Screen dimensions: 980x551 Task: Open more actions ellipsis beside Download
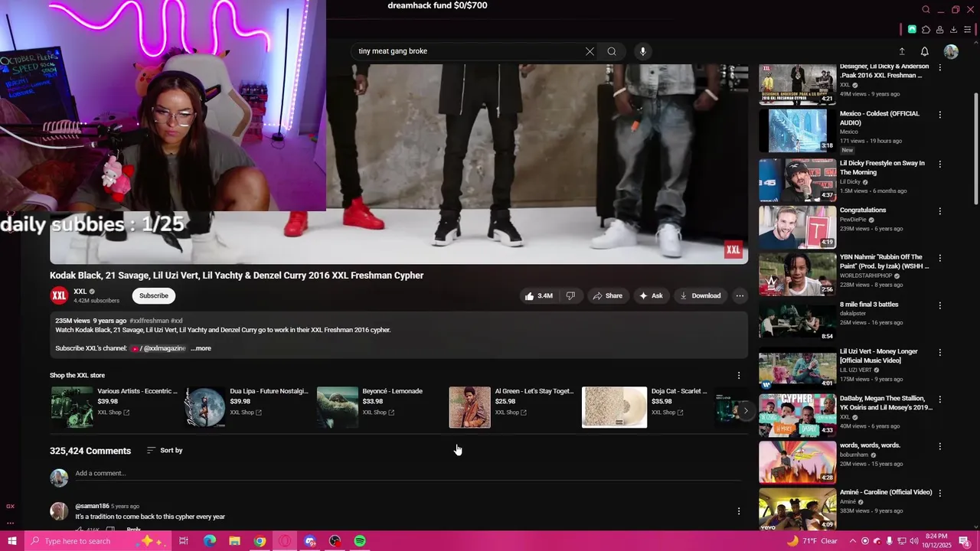click(740, 295)
